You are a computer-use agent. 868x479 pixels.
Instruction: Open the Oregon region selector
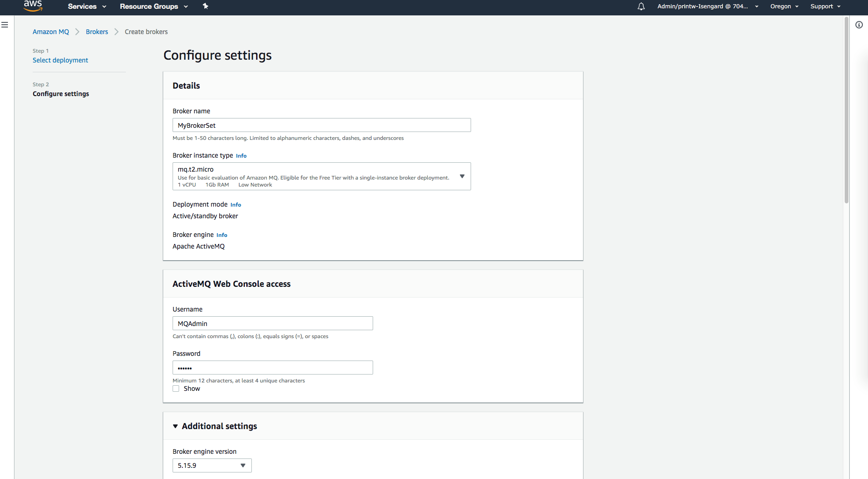[x=784, y=7]
